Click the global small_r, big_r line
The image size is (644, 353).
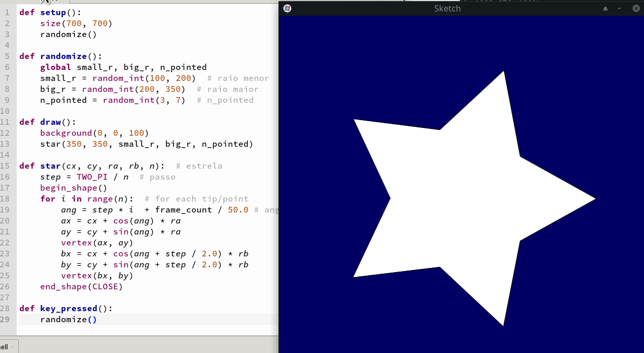(x=123, y=67)
